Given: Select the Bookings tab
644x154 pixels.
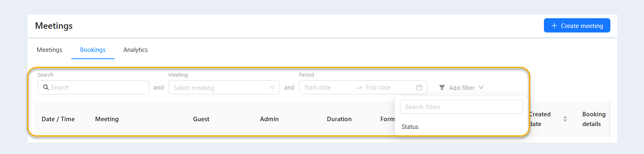Looking at the screenshot, I should (x=93, y=50).
